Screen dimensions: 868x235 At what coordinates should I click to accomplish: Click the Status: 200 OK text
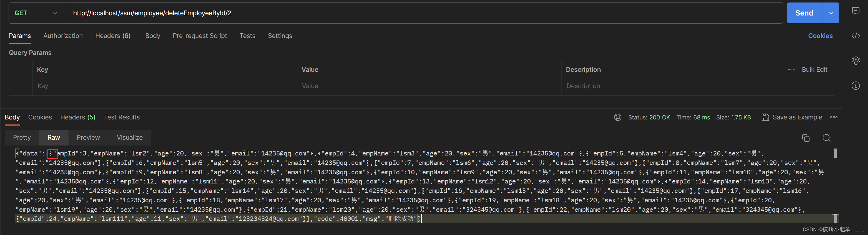point(649,117)
